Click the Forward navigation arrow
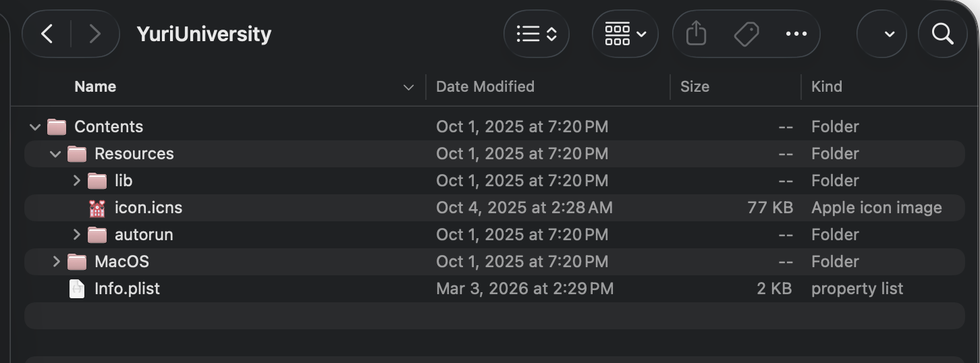 pos(94,34)
